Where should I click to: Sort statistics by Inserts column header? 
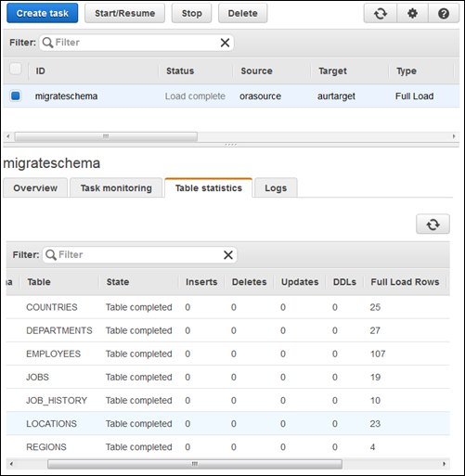pyautogui.click(x=201, y=282)
